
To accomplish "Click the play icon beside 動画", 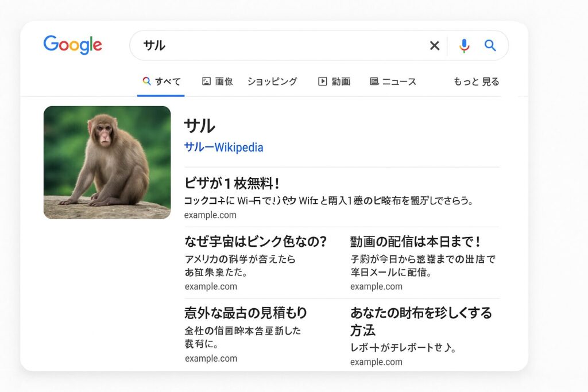I will click(x=322, y=81).
